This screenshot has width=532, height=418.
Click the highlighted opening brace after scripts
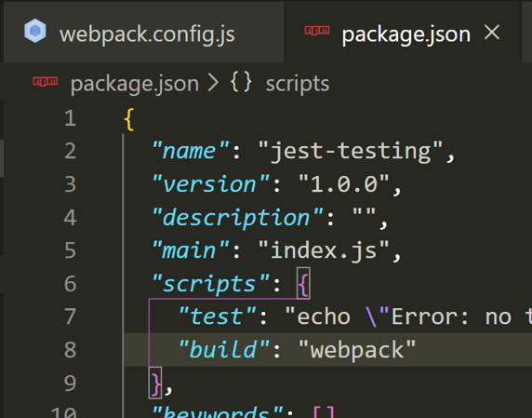[303, 283]
